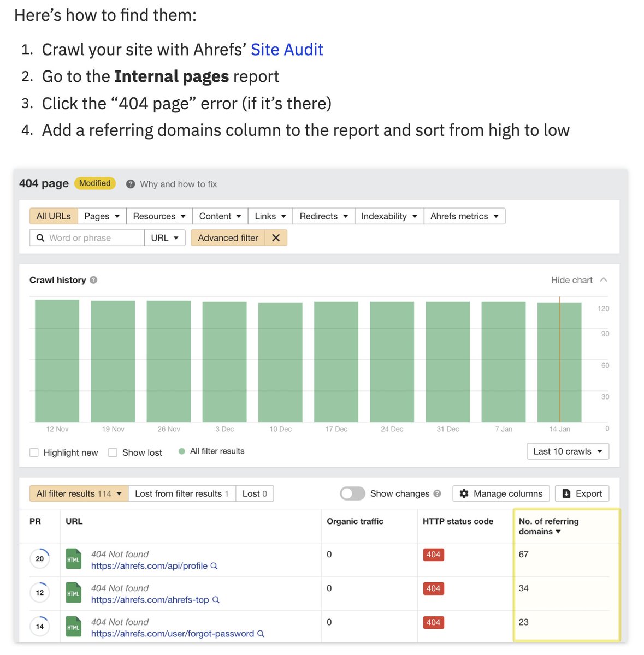Expand the Redirects filter dropdown
This screenshot has width=644, height=655.
323,216
